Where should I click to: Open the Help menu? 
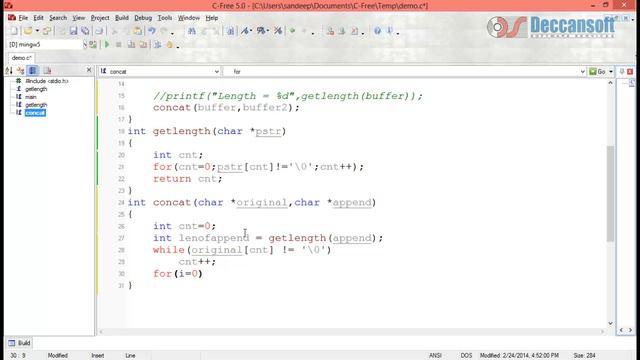[x=211, y=18]
